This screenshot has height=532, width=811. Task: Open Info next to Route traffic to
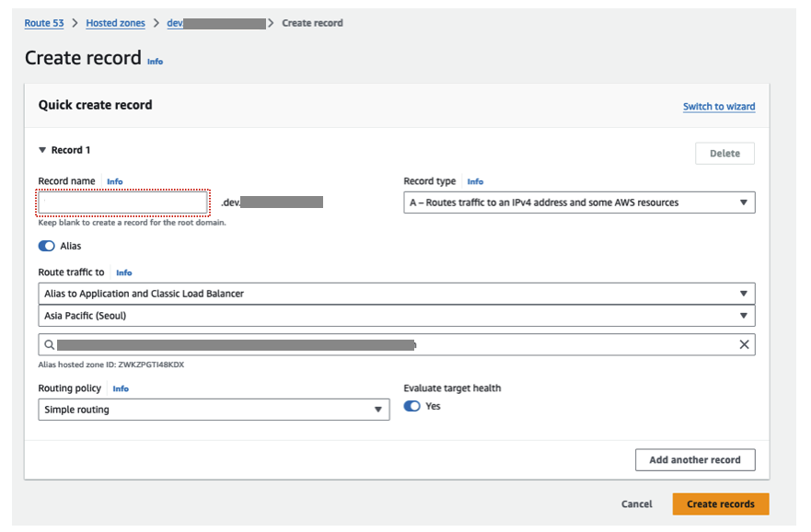click(x=124, y=273)
